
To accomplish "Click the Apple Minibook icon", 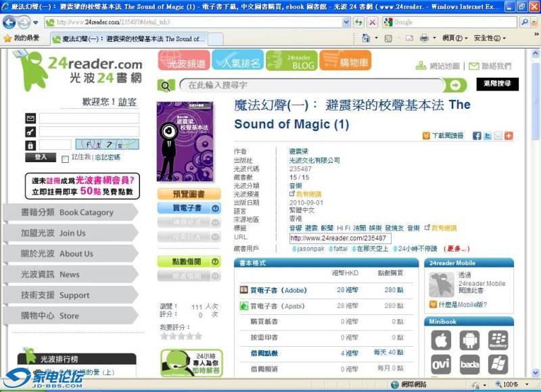I will pos(441,340).
